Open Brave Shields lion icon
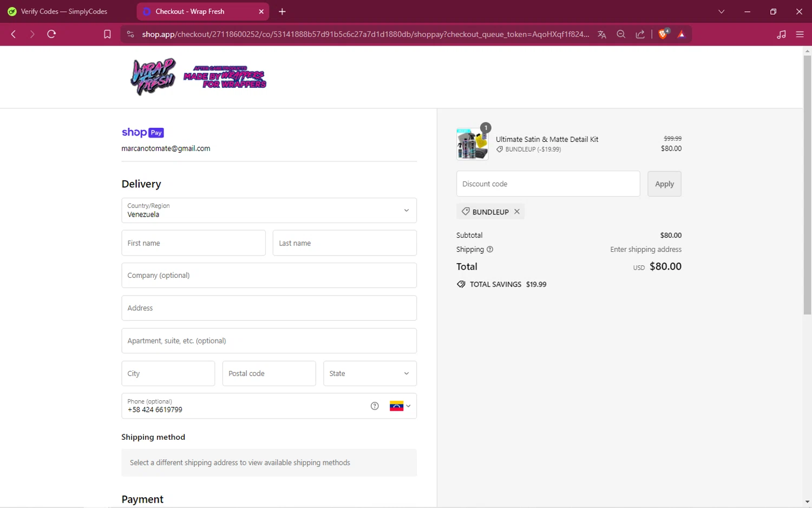812x508 pixels. coord(663,34)
